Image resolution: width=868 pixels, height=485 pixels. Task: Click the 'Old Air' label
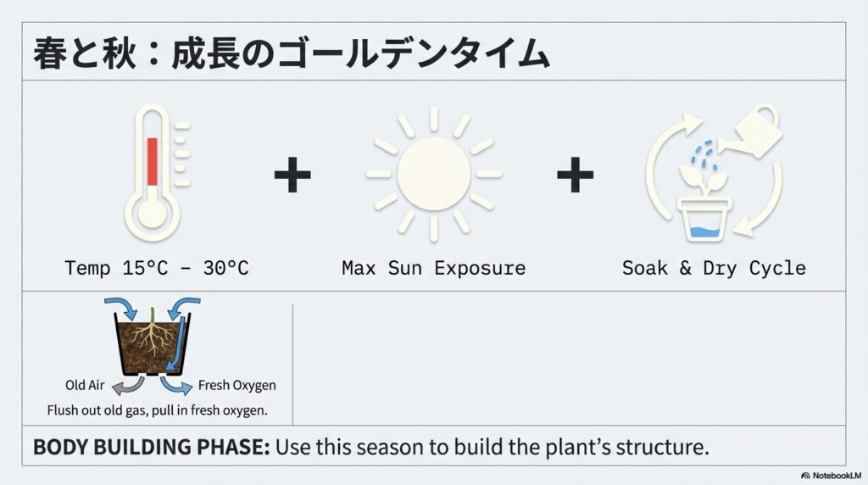click(85, 386)
